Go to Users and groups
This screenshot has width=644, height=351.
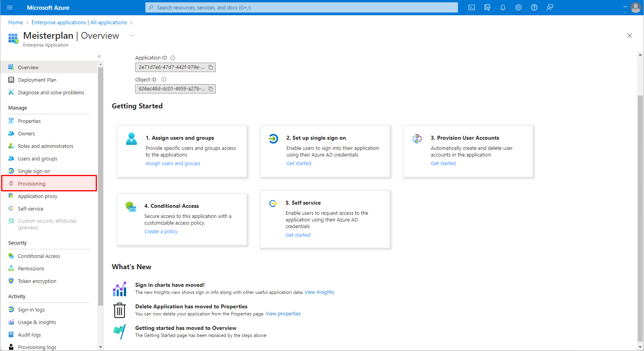(x=38, y=158)
